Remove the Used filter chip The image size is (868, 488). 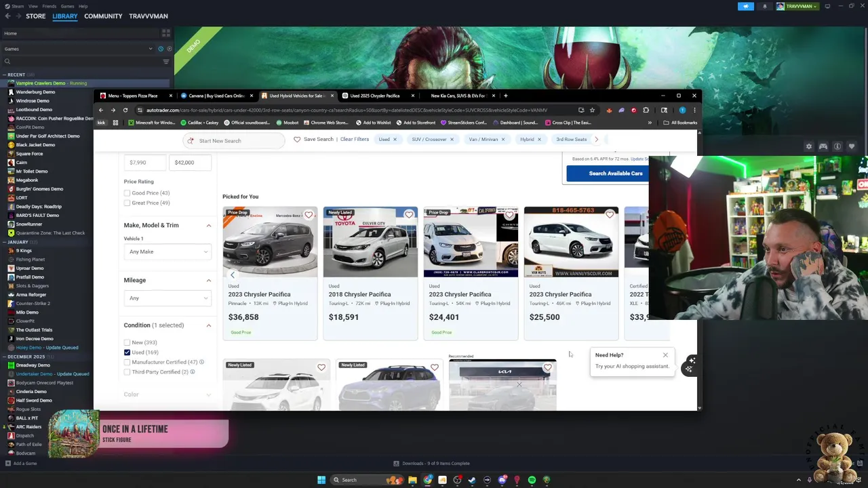click(395, 140)
